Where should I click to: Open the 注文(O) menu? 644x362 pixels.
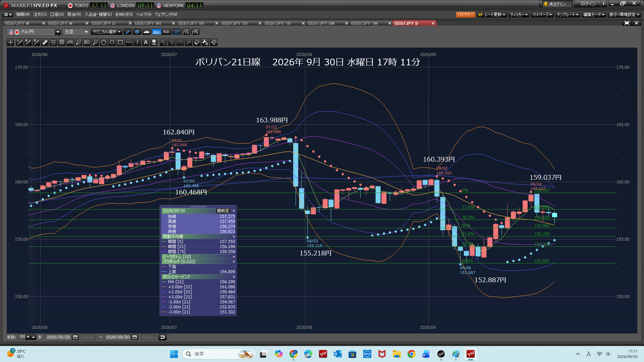40,15
